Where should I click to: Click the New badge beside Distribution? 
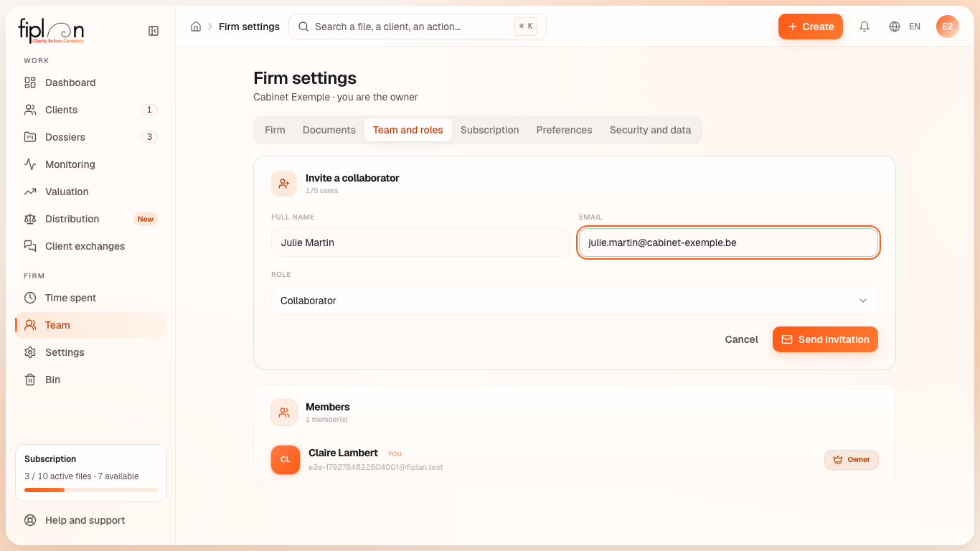(x=146, y=219)
